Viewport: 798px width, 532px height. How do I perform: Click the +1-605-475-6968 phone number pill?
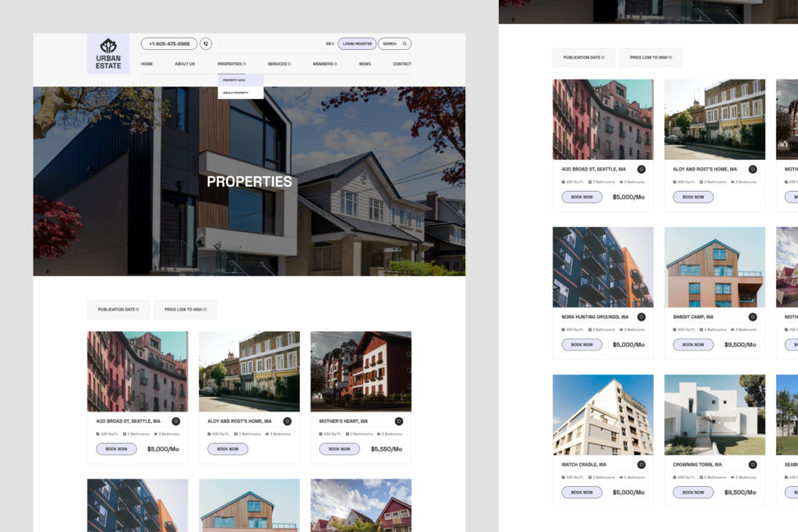point(169,44)
